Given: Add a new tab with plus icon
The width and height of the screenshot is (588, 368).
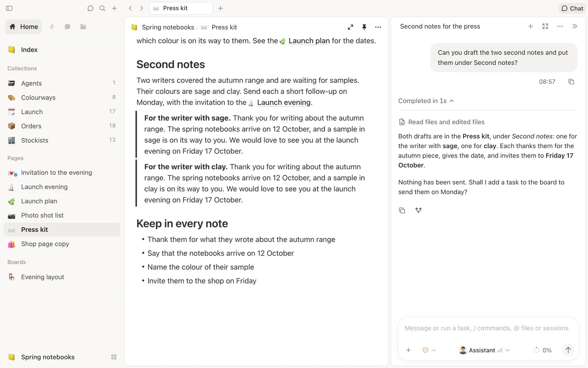Looking at the screenshot, I should [x=220, y=8].
